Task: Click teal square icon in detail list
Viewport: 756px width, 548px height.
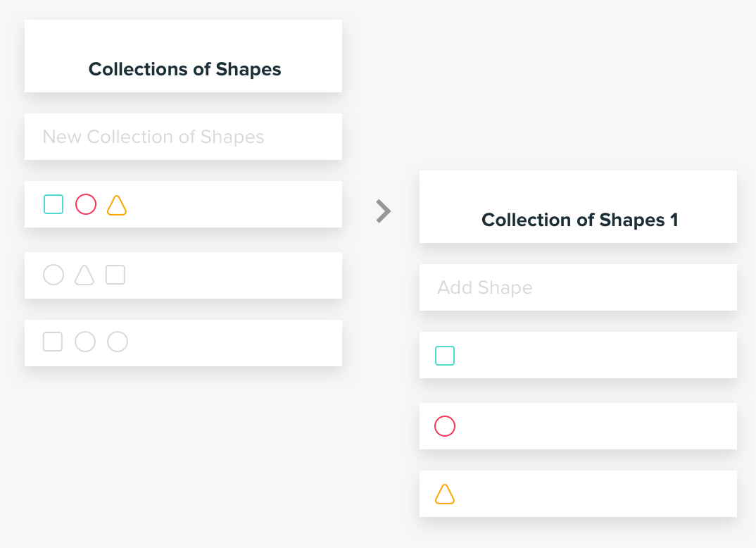Action: point(445,356)
